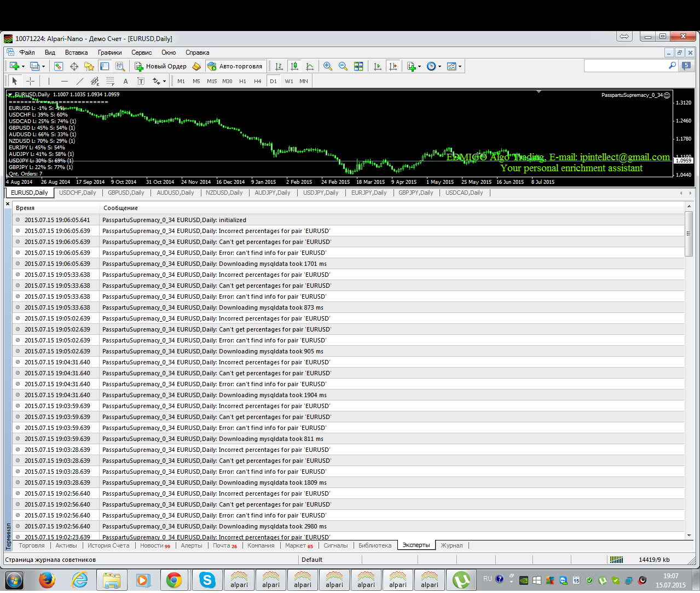This screenshot has width=700, height=593.
Task: Select the crosshair cursor tool
Action: point(30,81)
